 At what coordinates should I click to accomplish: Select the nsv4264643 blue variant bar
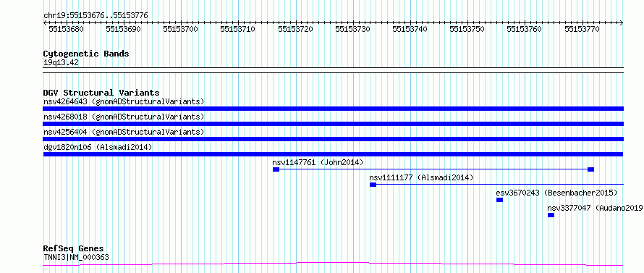[x=334, y=109]
